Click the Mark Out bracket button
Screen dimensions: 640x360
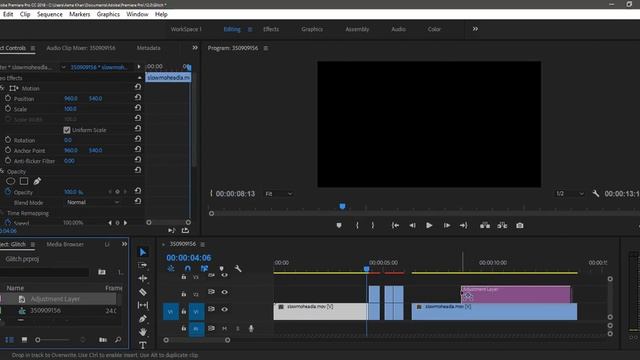click(x=373, y=225)
